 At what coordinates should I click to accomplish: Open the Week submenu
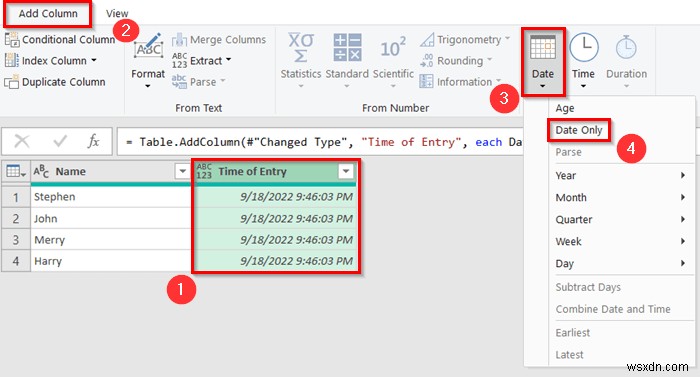pyautogui.click(x=621, y=242)
